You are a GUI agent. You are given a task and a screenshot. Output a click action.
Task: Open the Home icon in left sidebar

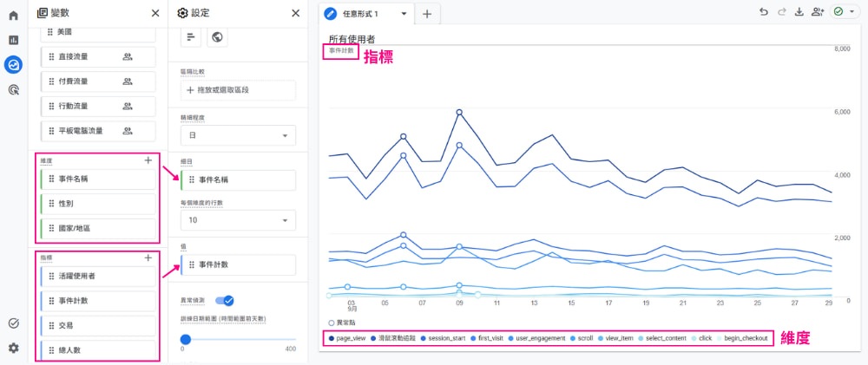coord(13,15)
